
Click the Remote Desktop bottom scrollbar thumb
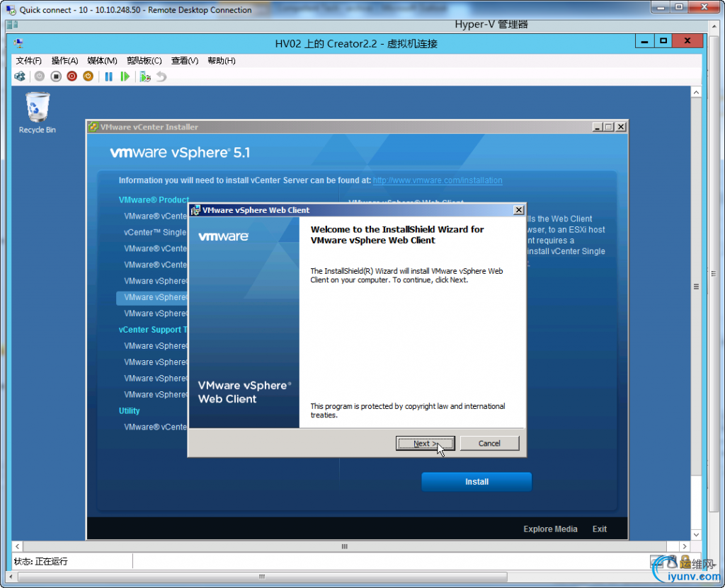pyautogui.click(x=262, y=577)
